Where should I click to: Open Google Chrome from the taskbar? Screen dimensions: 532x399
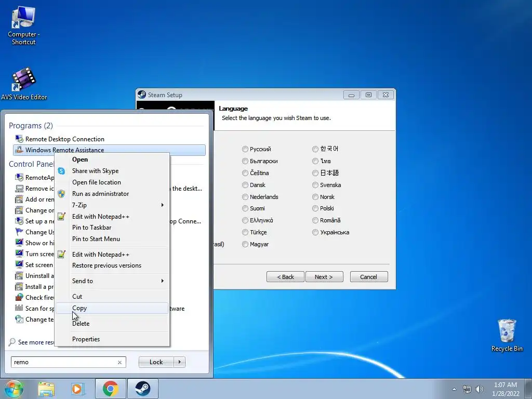tap(111, 389)
